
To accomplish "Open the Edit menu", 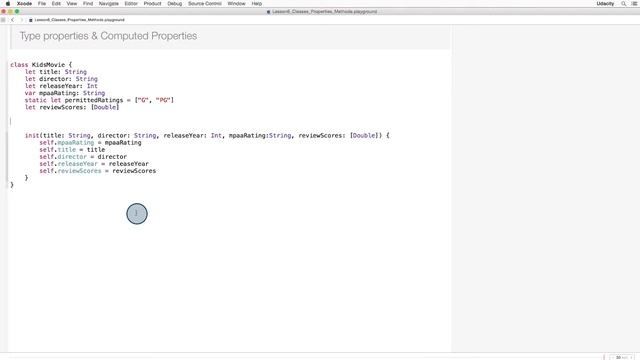I will coord(56,3).
